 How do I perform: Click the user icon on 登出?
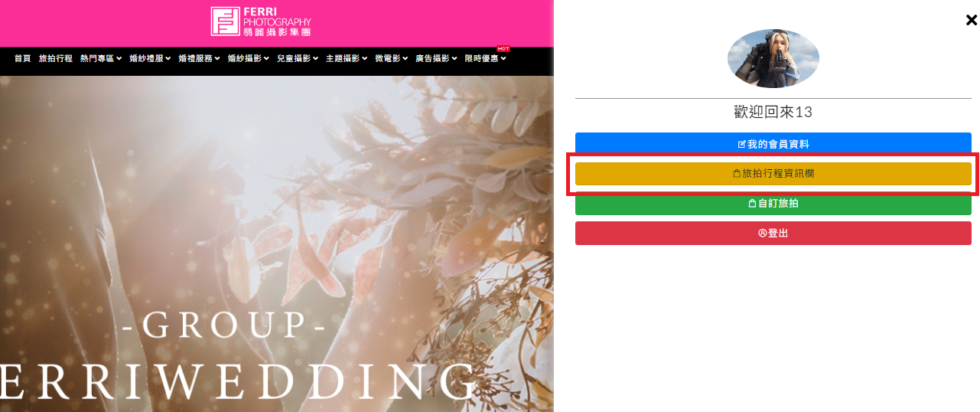762,233
